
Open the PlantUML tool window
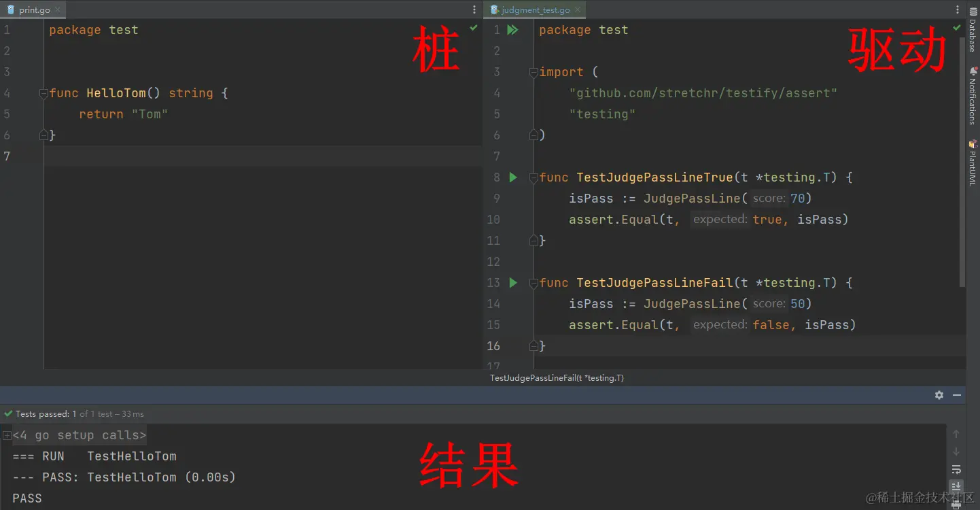click(x=973, y=163)
